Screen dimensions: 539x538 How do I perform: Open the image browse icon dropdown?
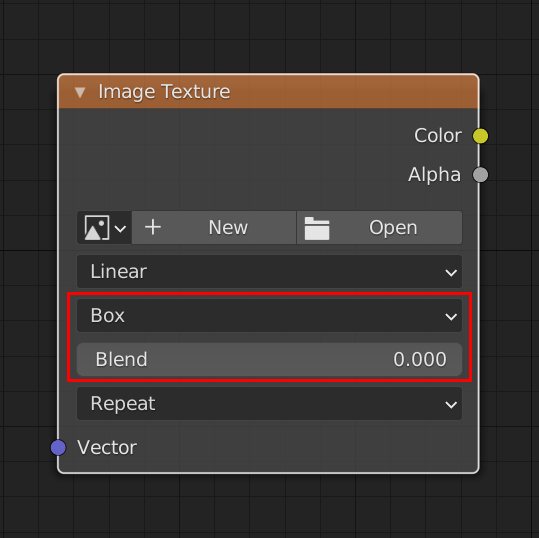click(x=104, y=228)
